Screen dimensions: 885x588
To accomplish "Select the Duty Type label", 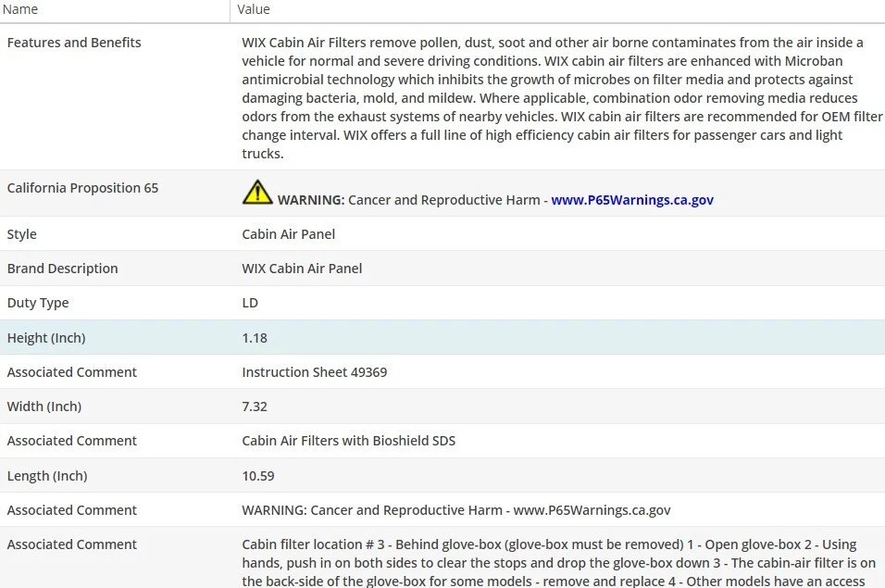I will (x=38, y=303).
